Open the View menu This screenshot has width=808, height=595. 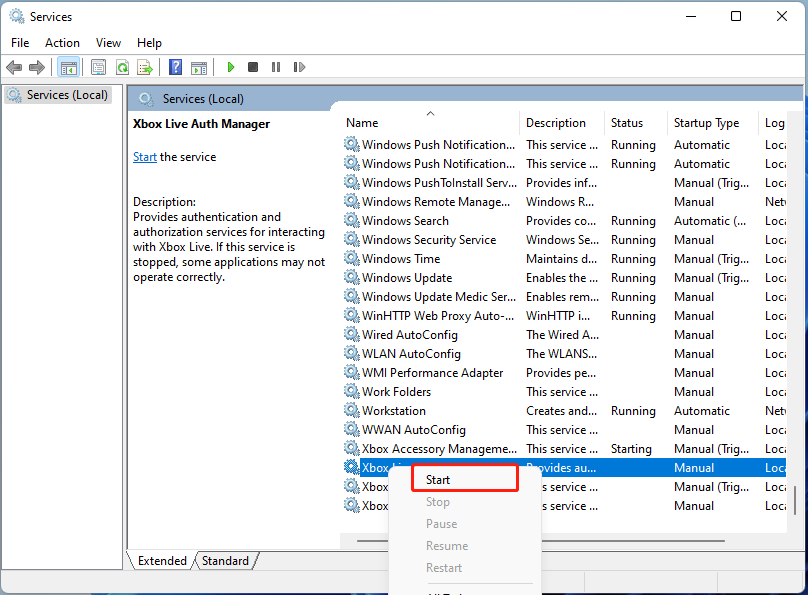(108, 42)
